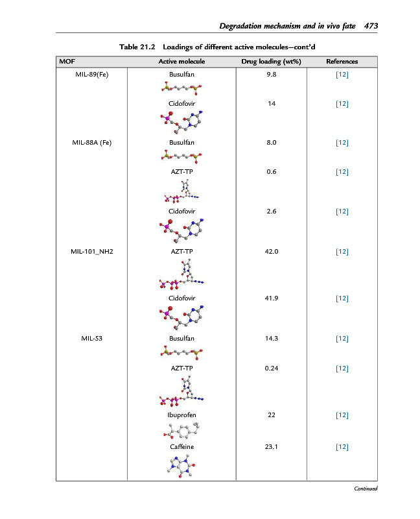Click the AZT-TP structure in the MIL-101_NH2 row
Screen dimensions: 420x519
181,275
